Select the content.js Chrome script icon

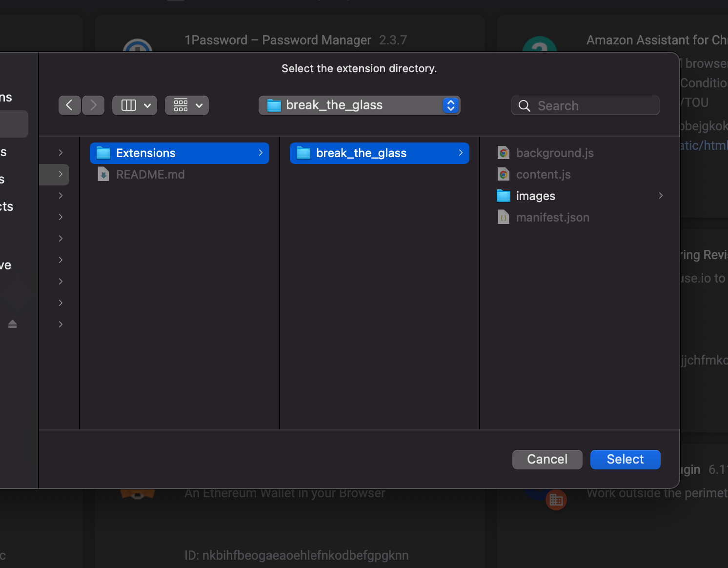click(x=503, y=174)
